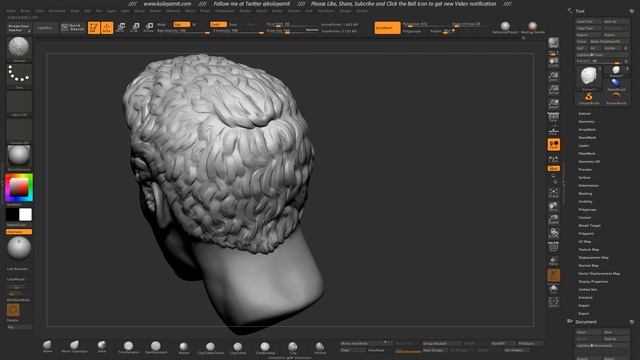The image size is (640, 360).
Task: Open the Preferences menu
Action: (x=225, y=11)
